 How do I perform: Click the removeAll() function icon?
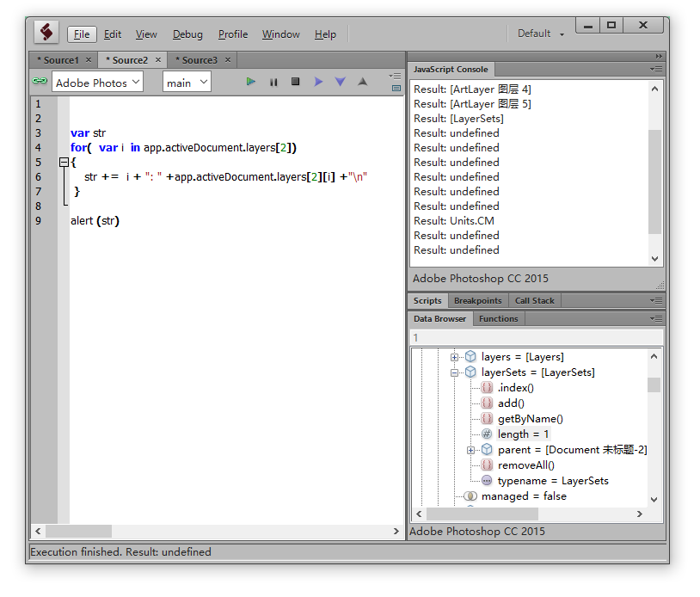pyautogui.click(x=487, y=465)
